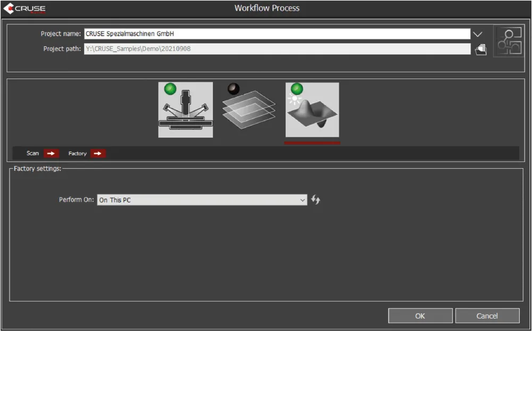The width and height of the screenshot is (532, 399).
Task: Click the CRUSE logo in the title bar
Action: tap(24, 9)
